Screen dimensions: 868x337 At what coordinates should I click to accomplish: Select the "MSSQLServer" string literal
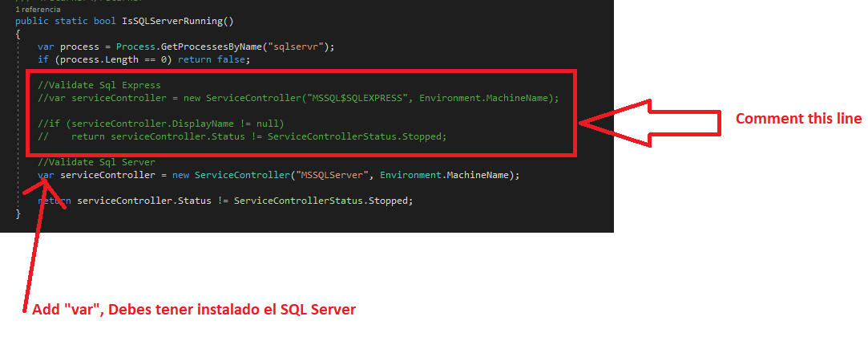332,175
